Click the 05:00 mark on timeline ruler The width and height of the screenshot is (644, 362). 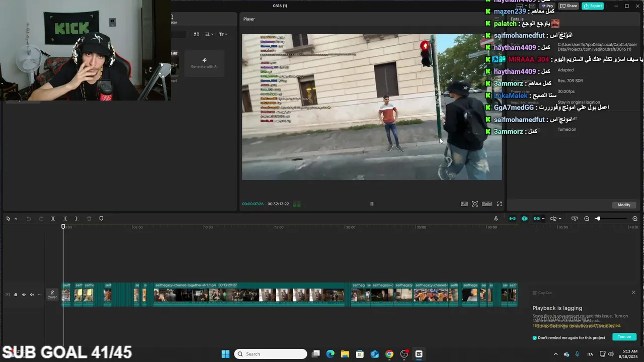(137, 227)
